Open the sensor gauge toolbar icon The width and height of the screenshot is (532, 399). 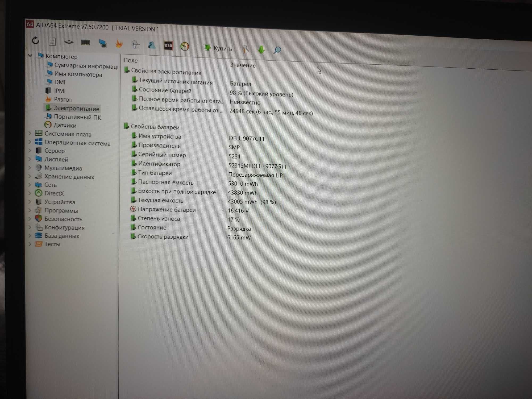(185, 47)
